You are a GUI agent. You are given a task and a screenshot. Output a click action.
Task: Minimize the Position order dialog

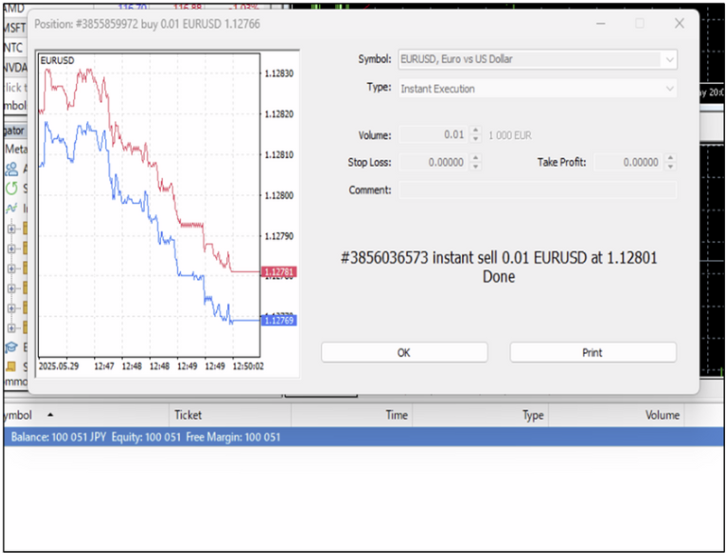tap(600, 23)
